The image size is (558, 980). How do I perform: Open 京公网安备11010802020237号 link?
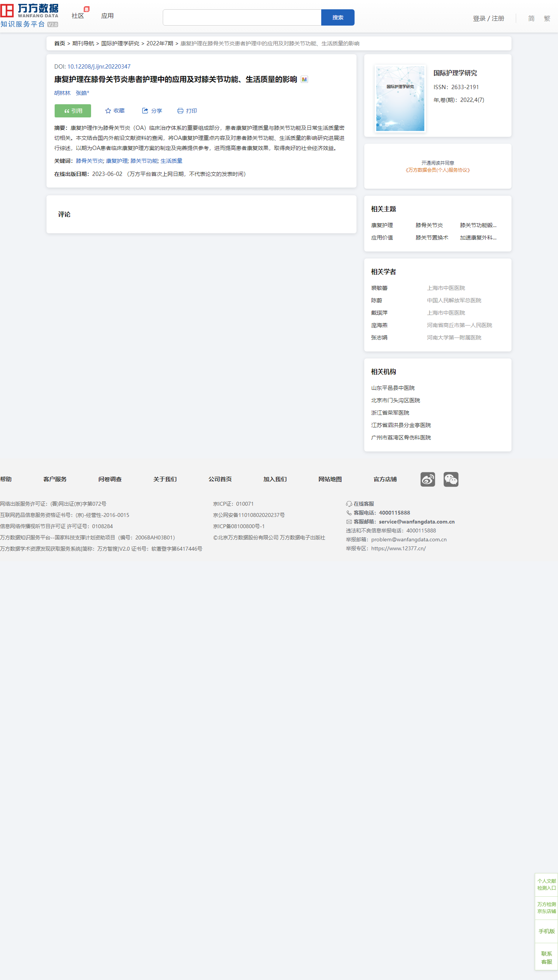click(x=249, y=515)
